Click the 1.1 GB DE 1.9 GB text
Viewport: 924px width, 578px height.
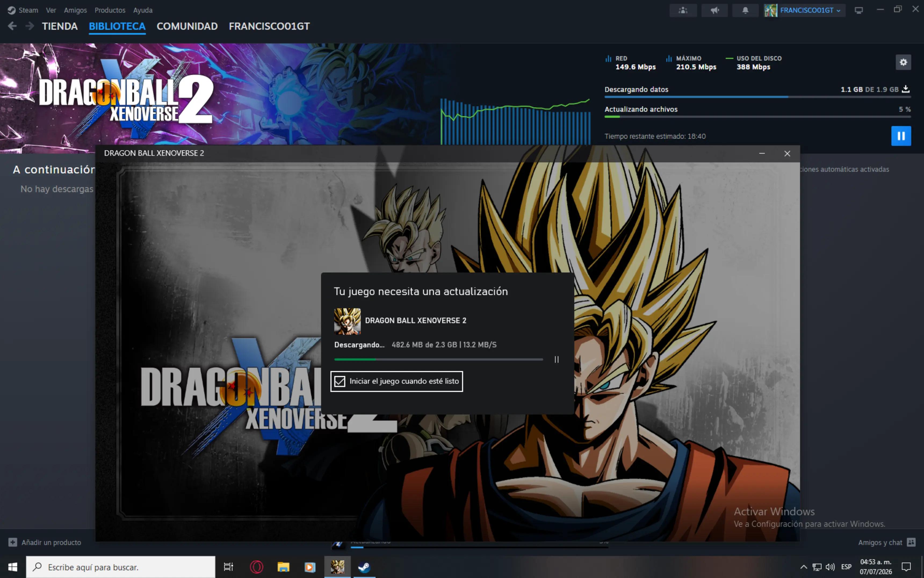(x=869, y=89)
